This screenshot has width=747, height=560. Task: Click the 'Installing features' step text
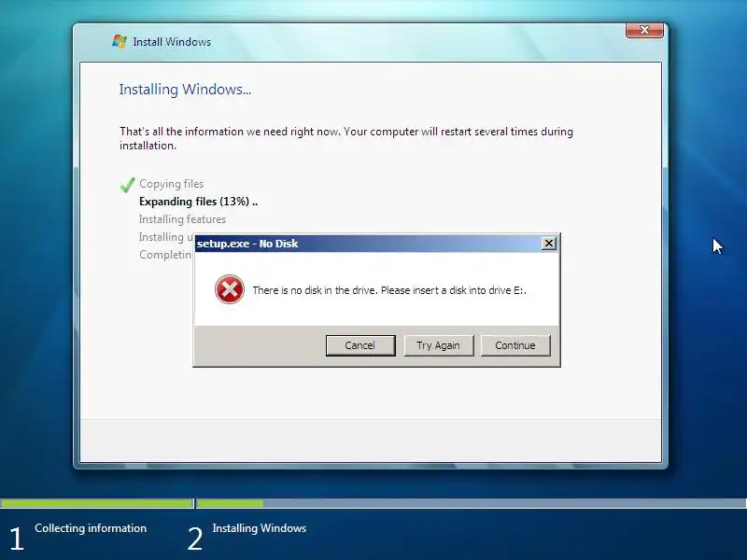pos(182,219)
